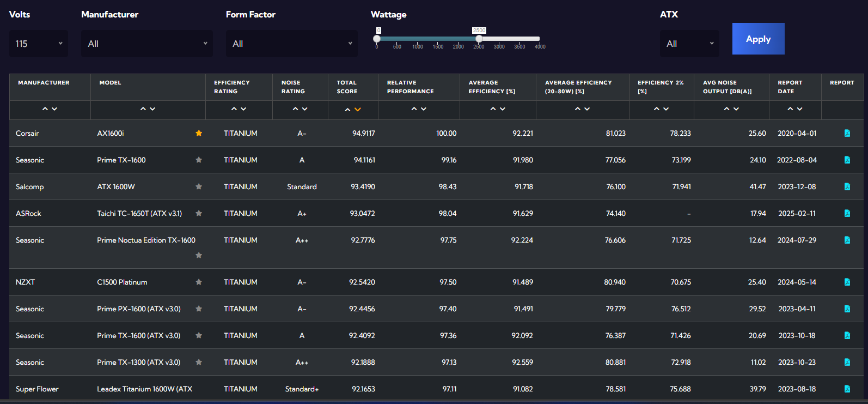
Task: Open the Prime TX-1600 (ATX v3.0) report icon
Action: tap(847, 335)
